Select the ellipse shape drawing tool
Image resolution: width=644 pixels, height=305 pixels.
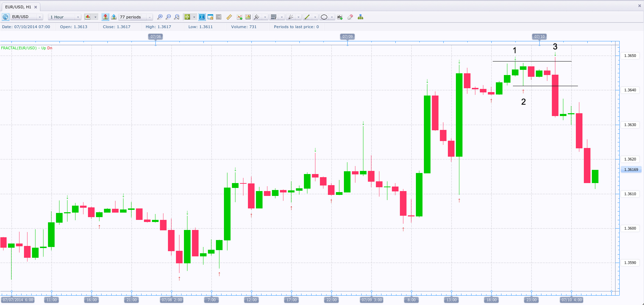click(324, 17)
